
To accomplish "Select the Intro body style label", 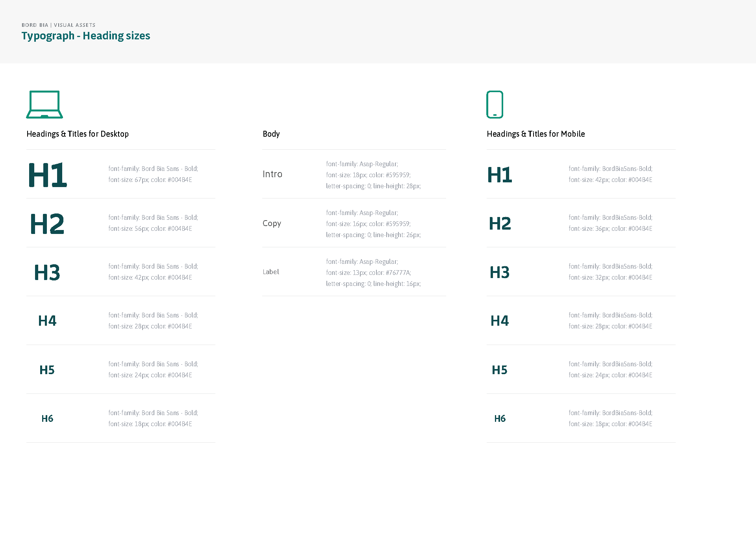I will point(272,174).
